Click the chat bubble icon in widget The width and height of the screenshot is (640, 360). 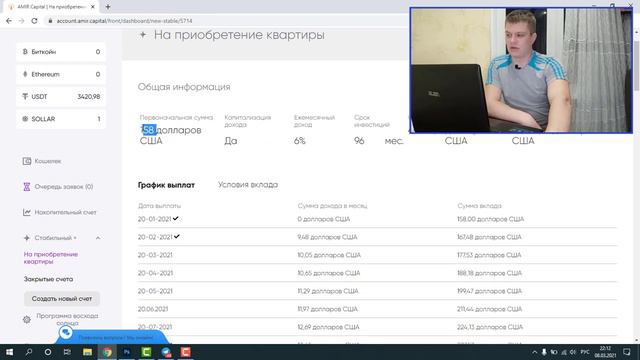[x=66, y=333]
